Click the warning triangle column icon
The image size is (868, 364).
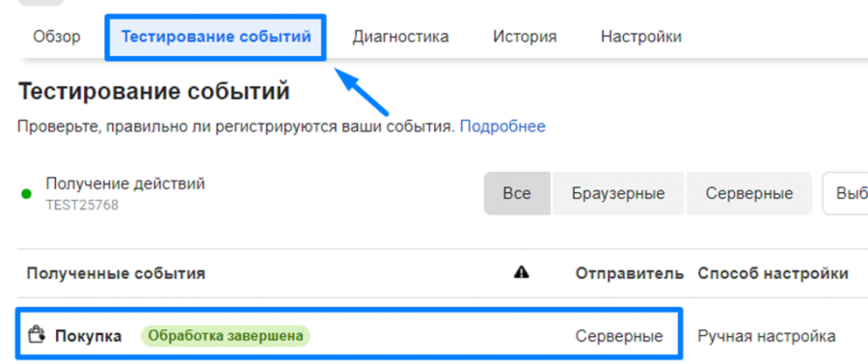click(x=522, y=272)
